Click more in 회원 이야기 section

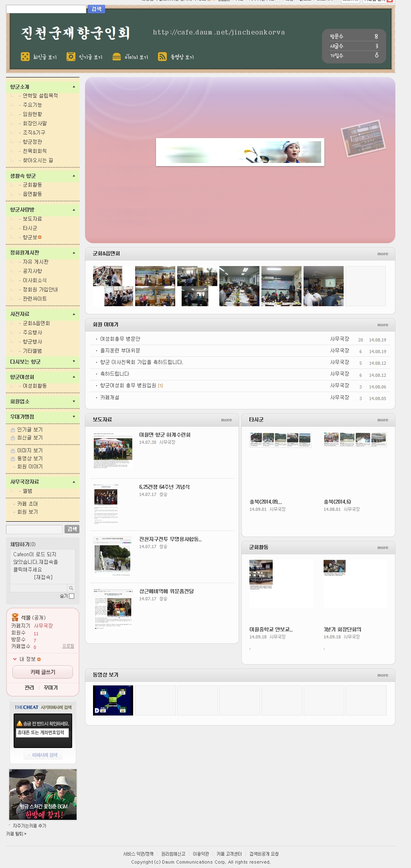point(383,325)
